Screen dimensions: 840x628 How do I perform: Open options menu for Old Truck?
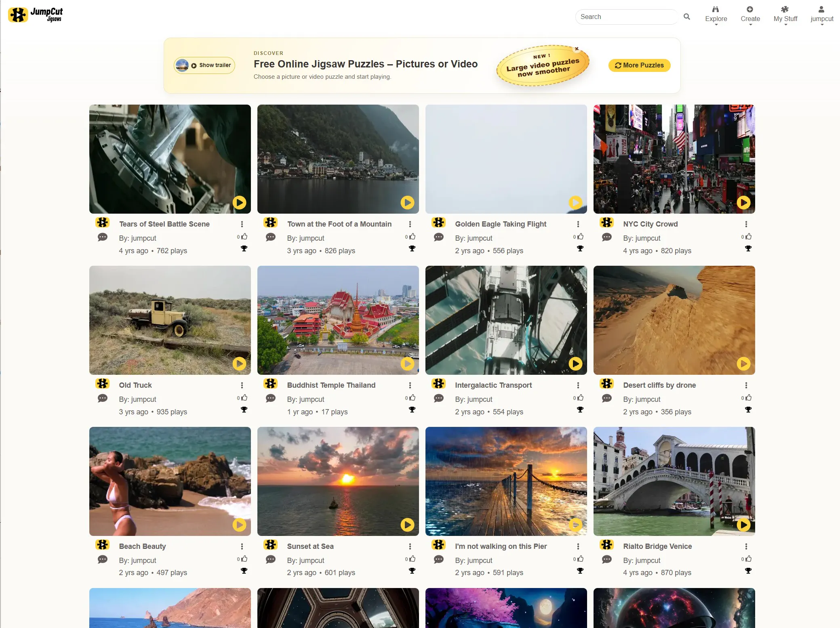[x=242, y=385]
